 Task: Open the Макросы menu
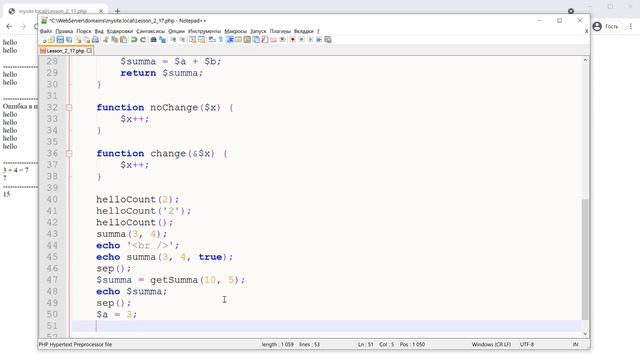pyautogui.click(x=236, y=31)
